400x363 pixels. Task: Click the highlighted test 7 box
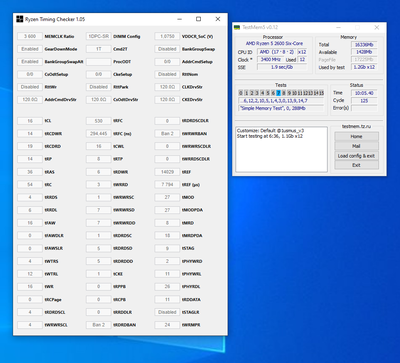pos(278,93)
